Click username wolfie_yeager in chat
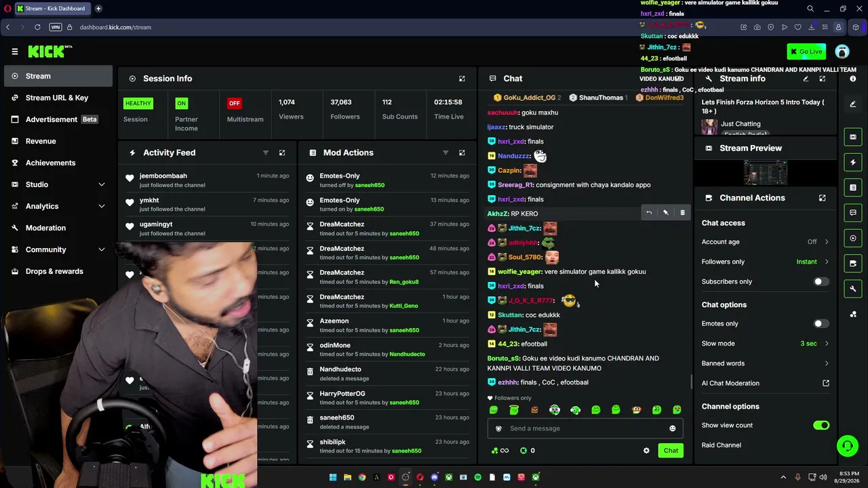This screenshot has width=868, height=488. click(520, 272)
